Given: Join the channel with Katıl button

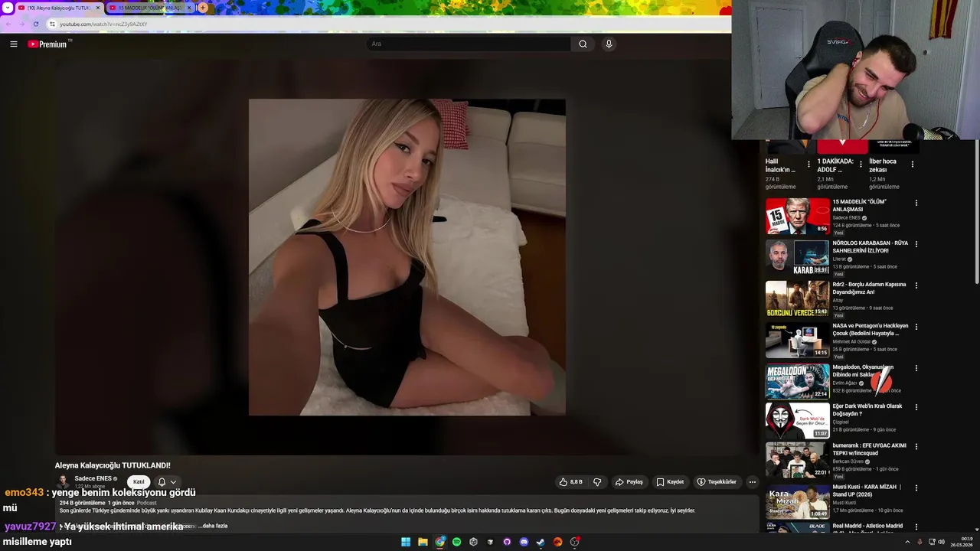Looking at the screenshot, I should click(x=139, y=482).
